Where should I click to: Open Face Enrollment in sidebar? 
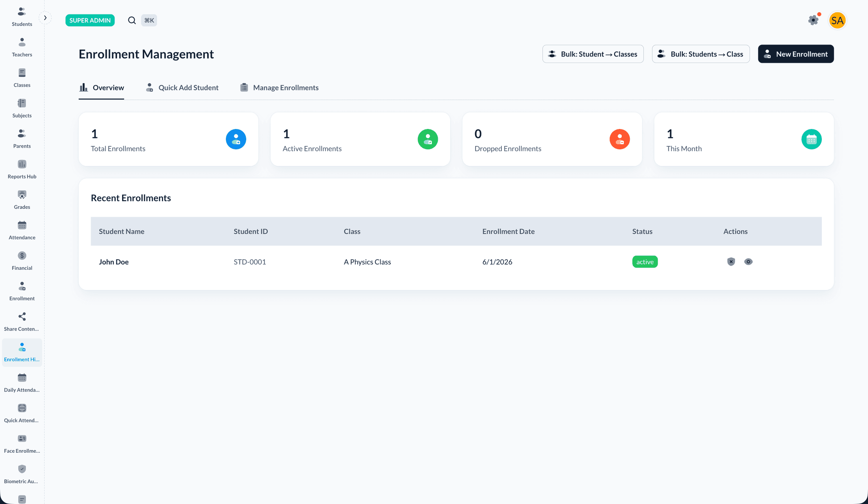[22, 444]
